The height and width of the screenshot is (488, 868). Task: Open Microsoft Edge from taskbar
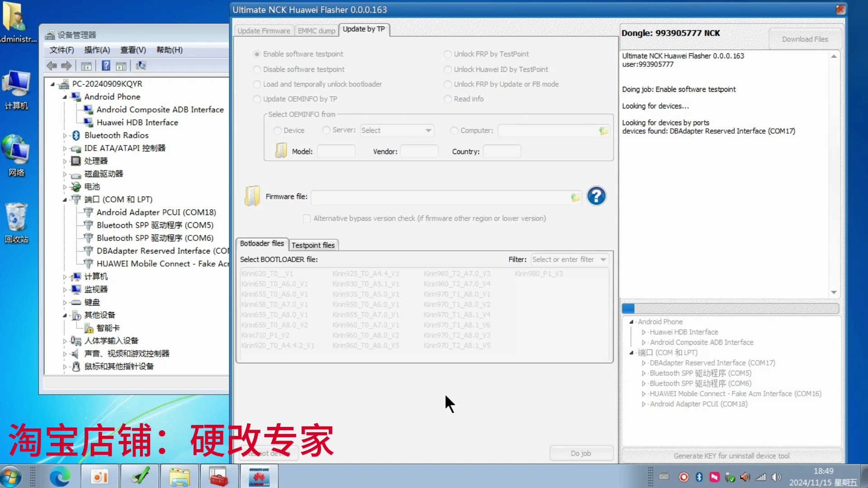(x=60, y=477)
